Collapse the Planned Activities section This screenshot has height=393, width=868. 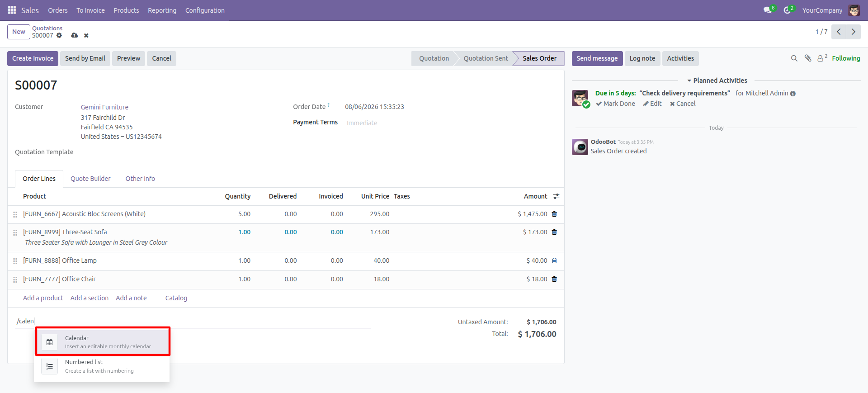click(717, 80)
